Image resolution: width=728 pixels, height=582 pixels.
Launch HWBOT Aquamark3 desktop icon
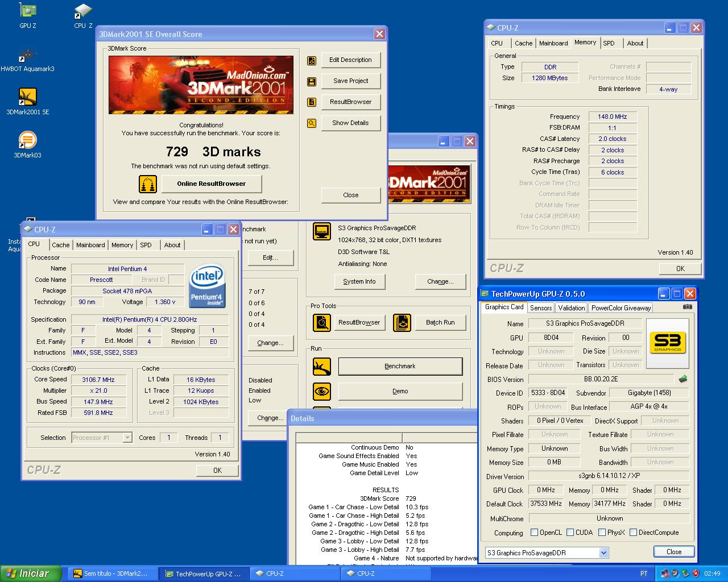click(x=28, y=59)
